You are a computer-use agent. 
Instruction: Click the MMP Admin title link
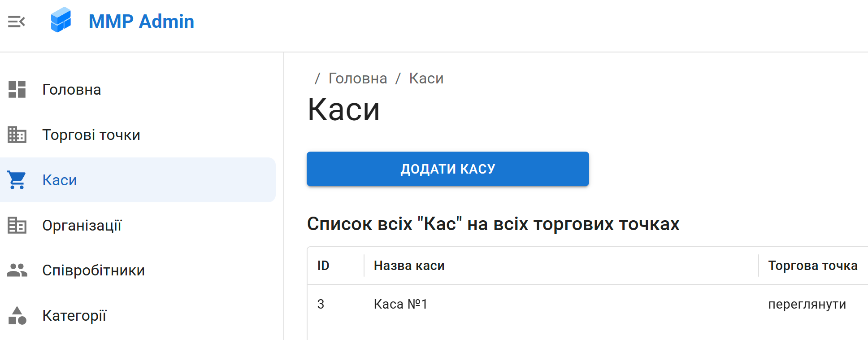click(x=141, y=22)
